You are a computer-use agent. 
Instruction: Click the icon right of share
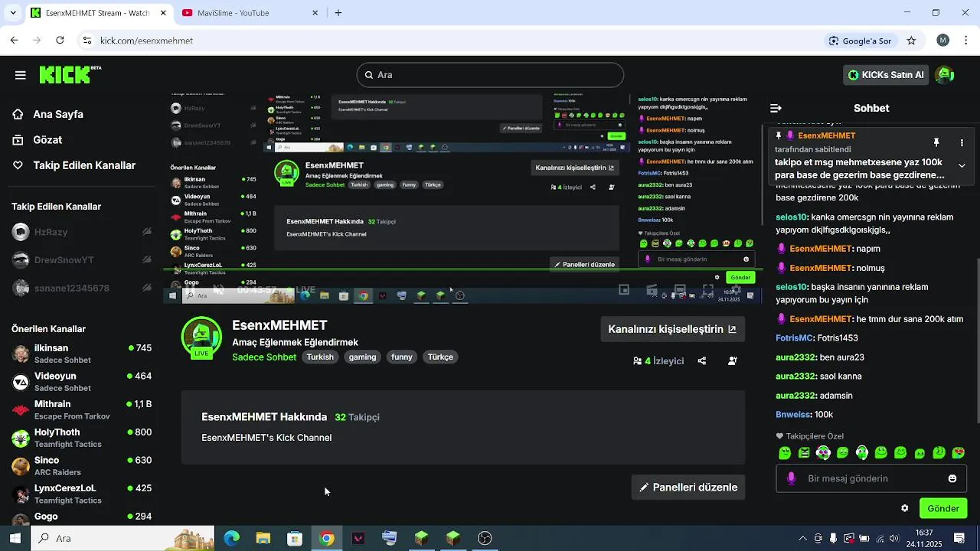click(733, 361)
